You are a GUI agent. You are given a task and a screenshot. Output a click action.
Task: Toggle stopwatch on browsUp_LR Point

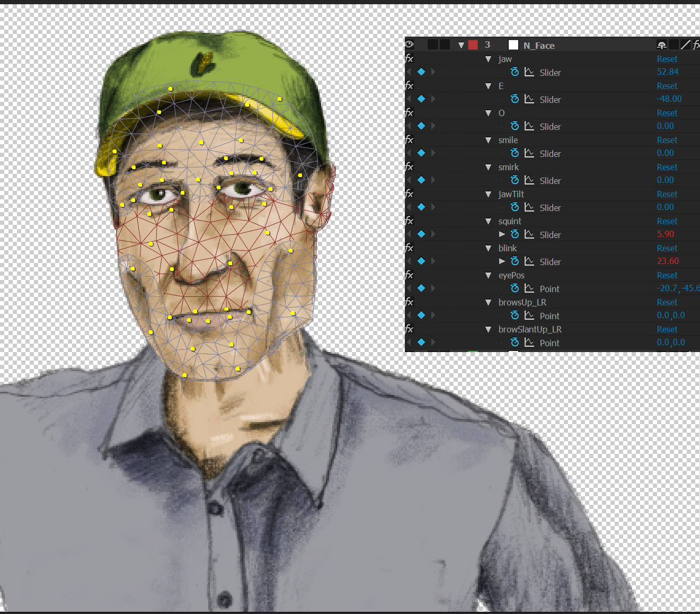[515, 315]
